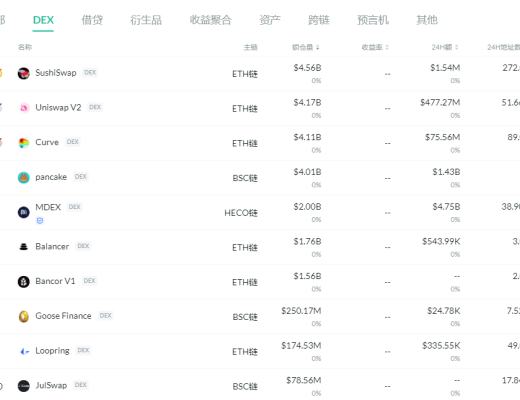Switch to the 收益聚合 tab

pos(210,20)
